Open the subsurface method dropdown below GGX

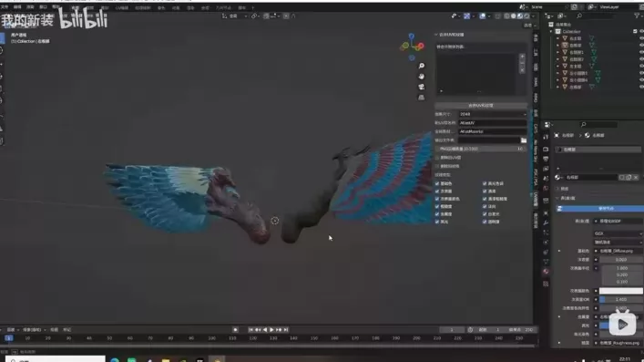[x=618, y=243]
